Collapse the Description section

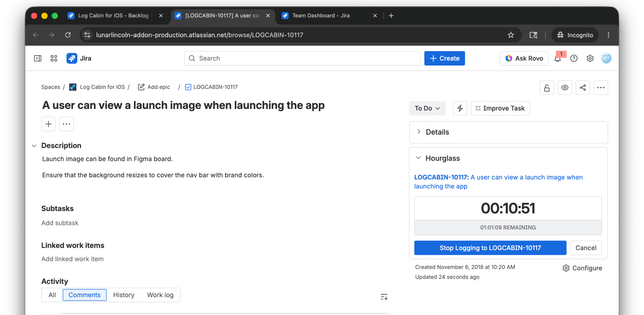(34, 146)
